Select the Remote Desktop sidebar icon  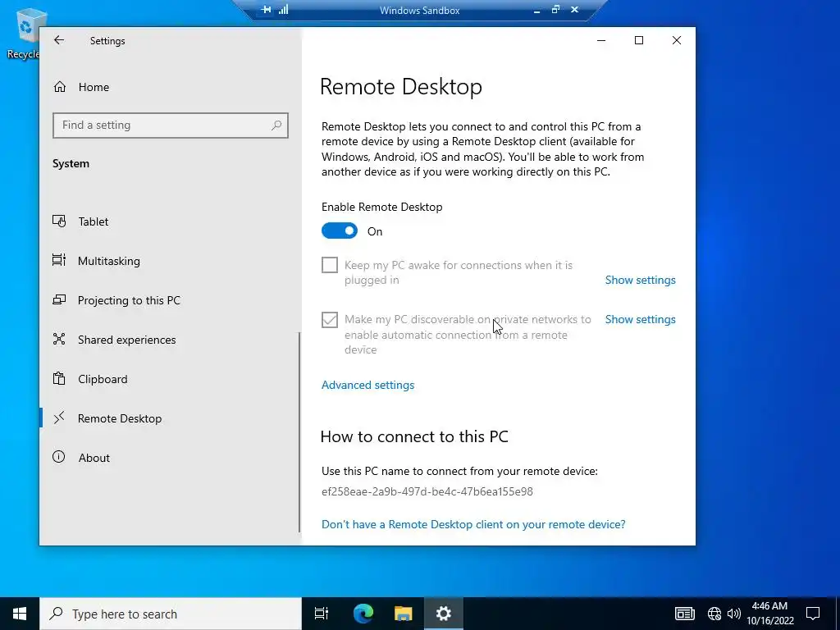coord(59,418)
